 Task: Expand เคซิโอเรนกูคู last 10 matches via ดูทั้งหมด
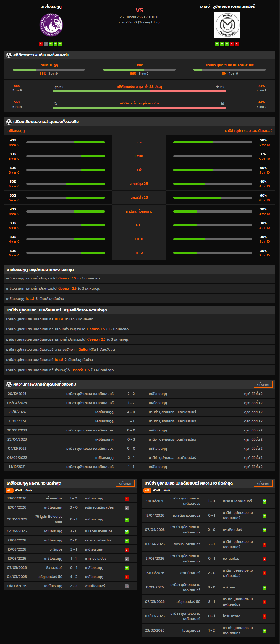pos(125,483)
